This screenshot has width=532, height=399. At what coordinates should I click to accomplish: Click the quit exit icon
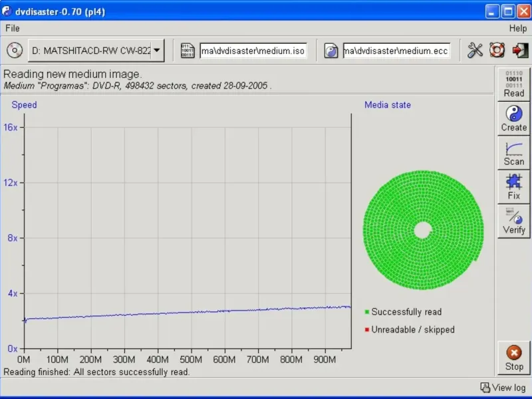click(x=520, y=51)
